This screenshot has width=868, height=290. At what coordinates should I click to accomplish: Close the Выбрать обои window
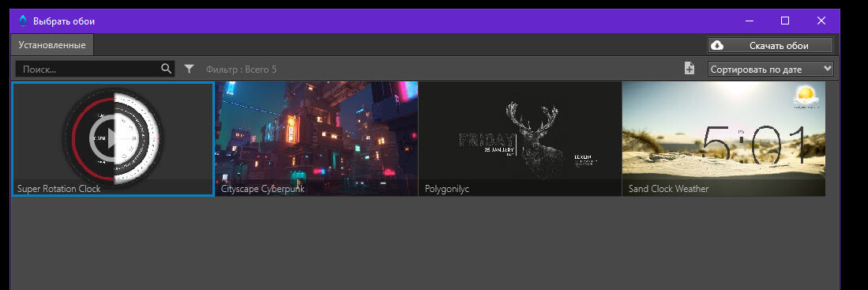pyautogui.click(x=821, y=21)
